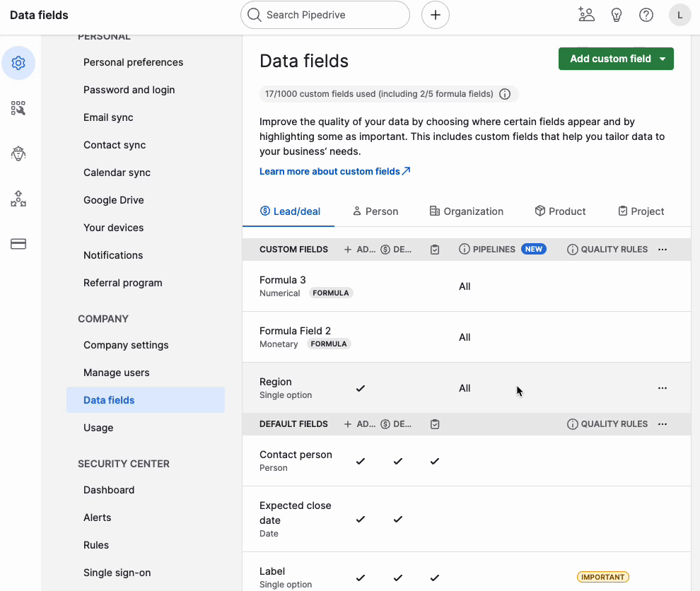Toggle the checkmark in the Region row
This screenshot has width=700, height=591.
point(361,388)
